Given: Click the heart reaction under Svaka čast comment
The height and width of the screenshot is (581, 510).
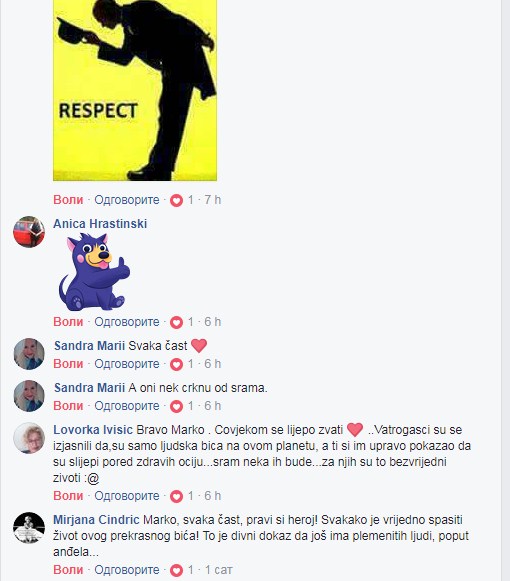Looking at the screenshot, I should [176, 364].
